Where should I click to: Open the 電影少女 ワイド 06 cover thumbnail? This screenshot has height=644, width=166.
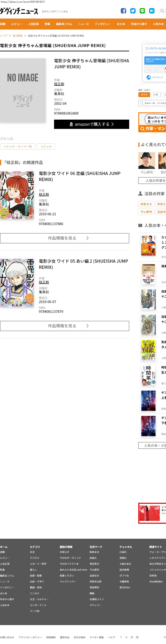pyautogui.click(x=17, y=195)
